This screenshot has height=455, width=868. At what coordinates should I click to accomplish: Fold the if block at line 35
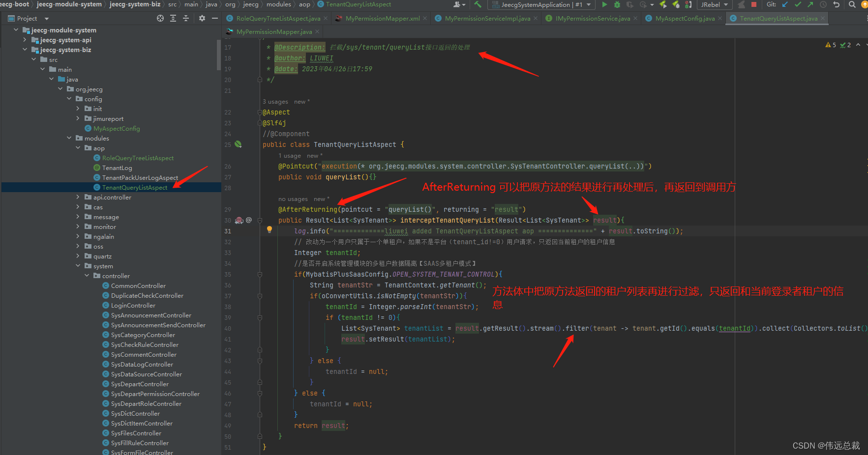260,274
